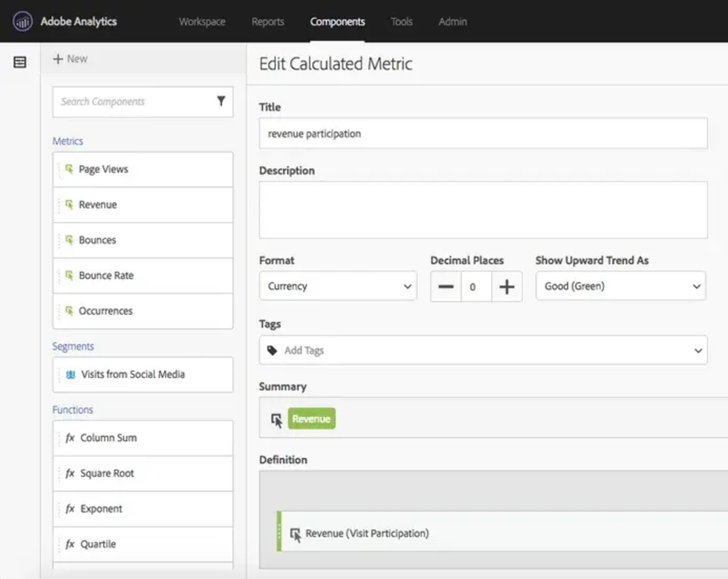Viewport: 728px width, 579px height.
Task: Click the Adobe Analytics logo icon
Action: click(x=22, y=21)
